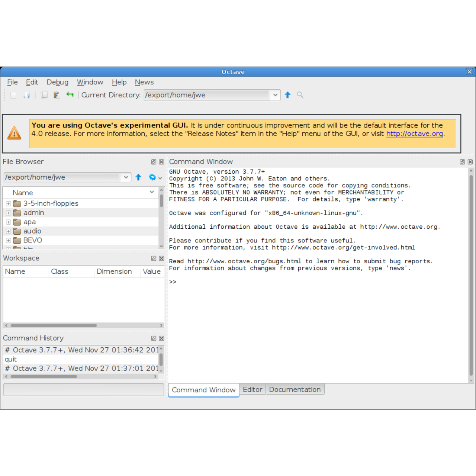Undock the Workspace panel

tap(154, 258)
